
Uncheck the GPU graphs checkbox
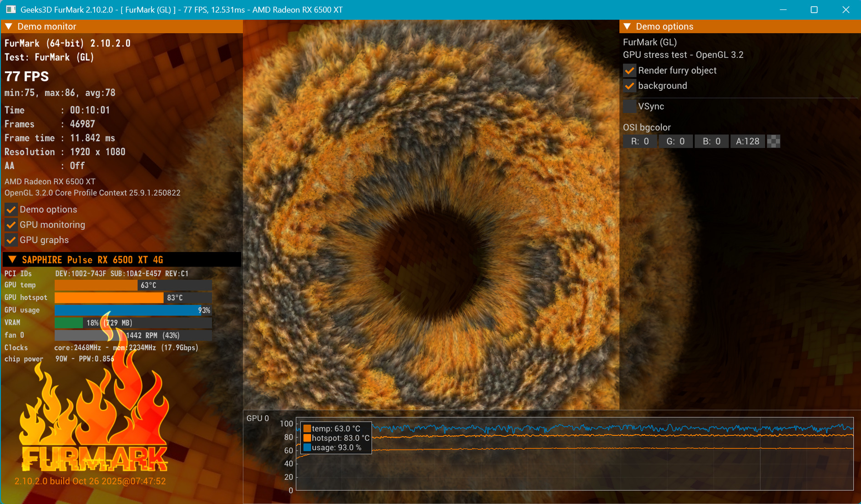click(x=11, y=240)
